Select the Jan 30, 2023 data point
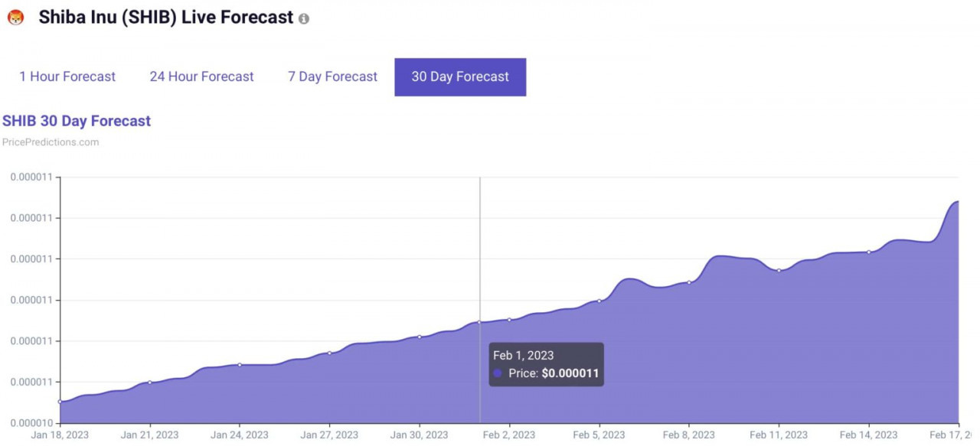Viewport: 980px width, 446px height. click(420, 337)
